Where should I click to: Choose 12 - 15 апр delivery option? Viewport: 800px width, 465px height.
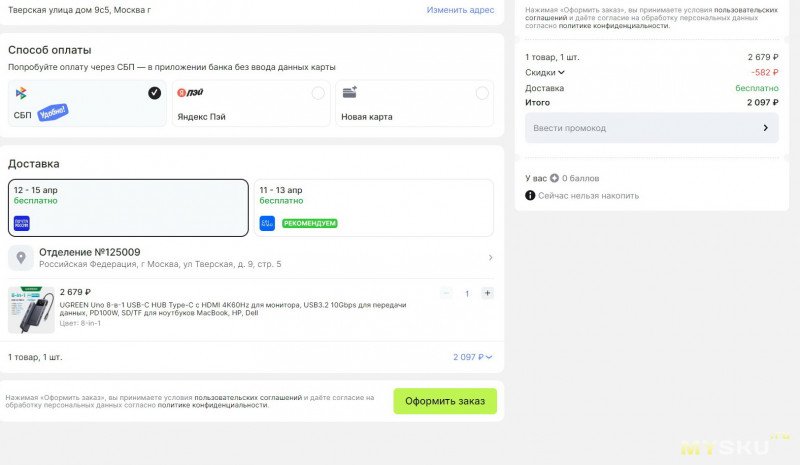128,207
